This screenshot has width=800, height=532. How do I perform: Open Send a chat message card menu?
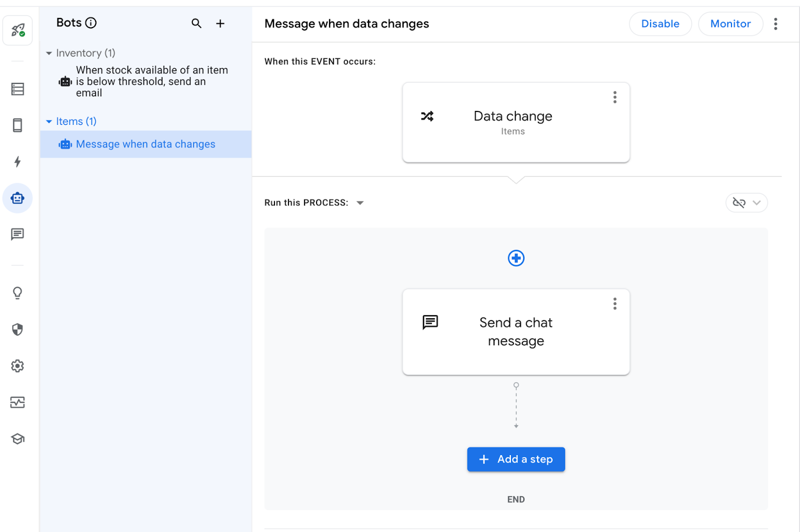point(614,304)
